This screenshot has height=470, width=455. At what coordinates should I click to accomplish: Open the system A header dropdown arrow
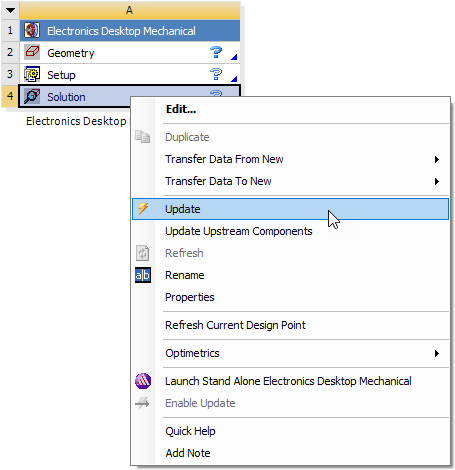10,10
